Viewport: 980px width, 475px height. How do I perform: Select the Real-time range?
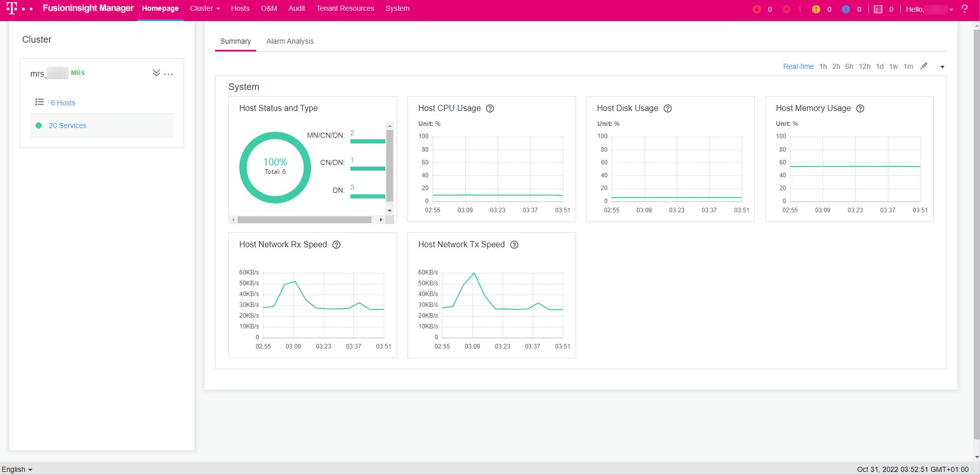798,66
